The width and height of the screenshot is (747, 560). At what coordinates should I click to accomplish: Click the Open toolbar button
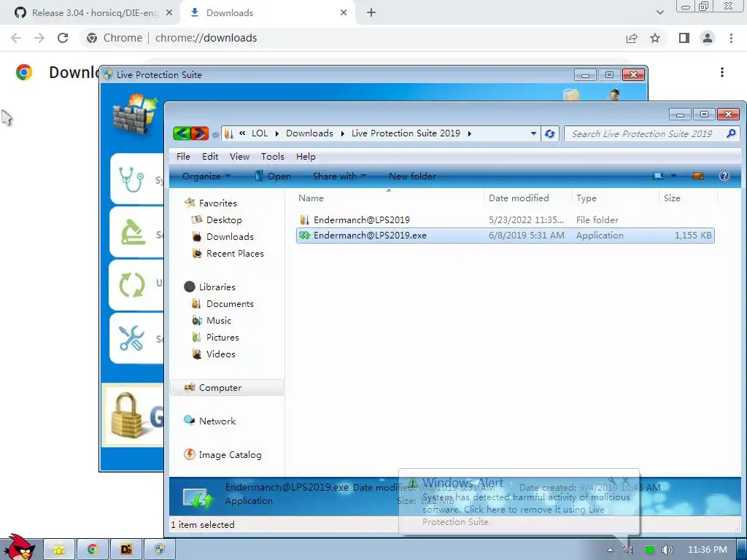pyautogui.click(x=273, y=176)
